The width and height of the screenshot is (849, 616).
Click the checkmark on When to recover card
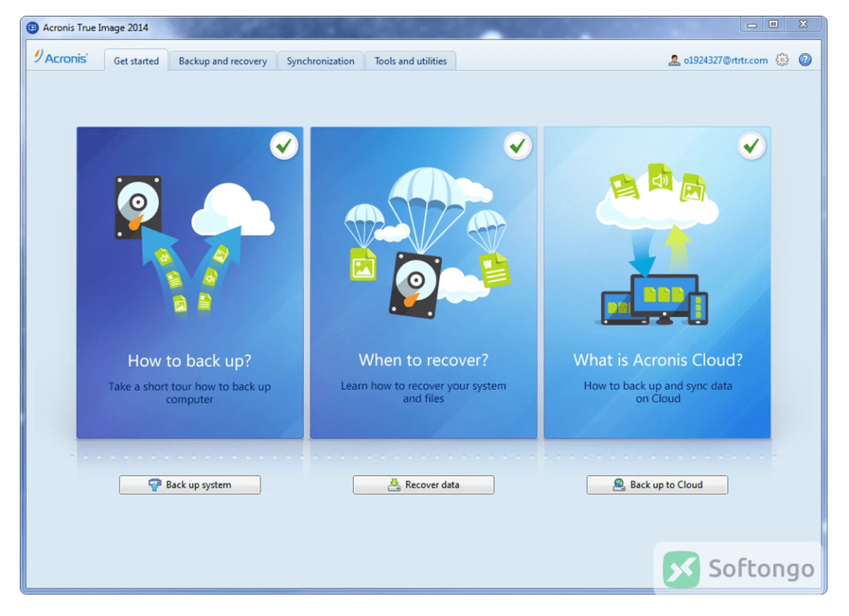pos(518,145)
